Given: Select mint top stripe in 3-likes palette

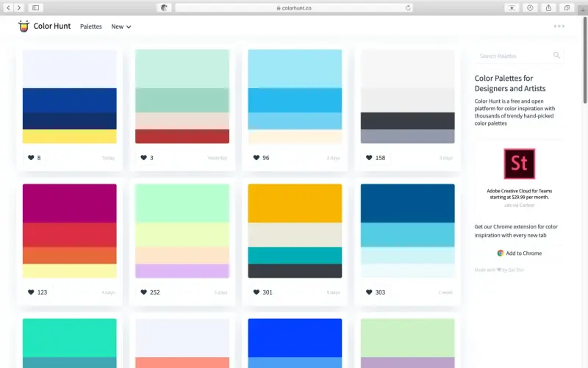Looking at the screenshot, I should [182, 69].
